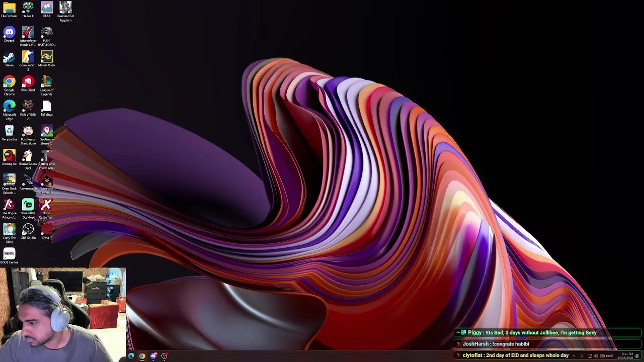Open the notification center icon
The width and height of the screenshot is (644, 362).
(637, 356)
